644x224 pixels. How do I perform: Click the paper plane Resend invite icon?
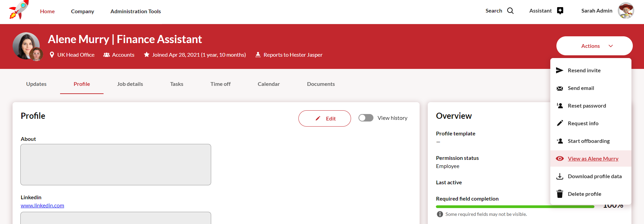[559, 70]
